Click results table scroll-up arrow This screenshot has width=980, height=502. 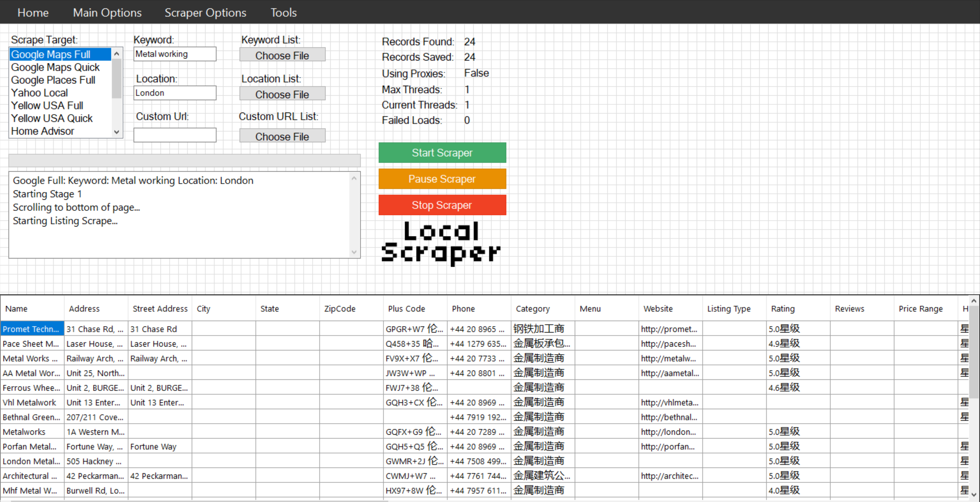click(x=974, y=301)
